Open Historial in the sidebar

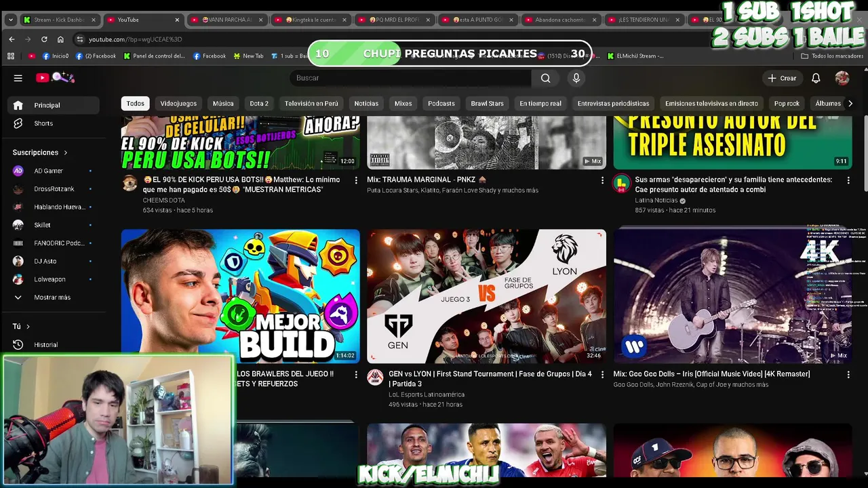coord(54,344)
